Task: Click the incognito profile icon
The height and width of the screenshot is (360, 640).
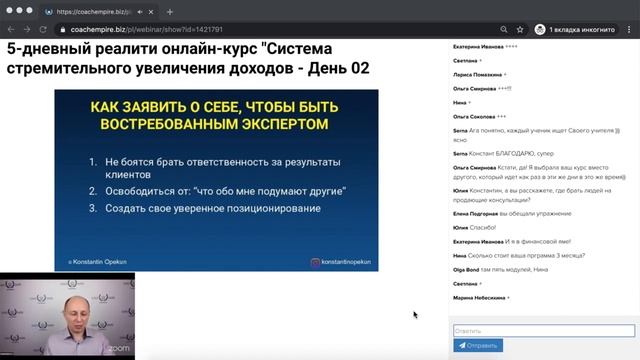Action: click(x=540, y=29)
